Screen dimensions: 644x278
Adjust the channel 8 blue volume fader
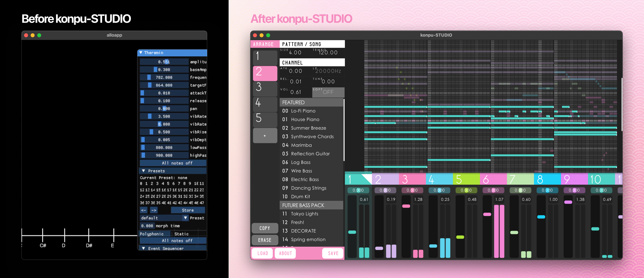click(541, 217)
